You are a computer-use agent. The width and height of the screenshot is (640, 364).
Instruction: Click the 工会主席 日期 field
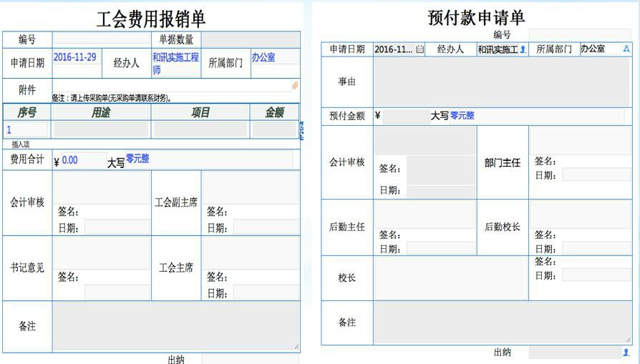[266, 292]
